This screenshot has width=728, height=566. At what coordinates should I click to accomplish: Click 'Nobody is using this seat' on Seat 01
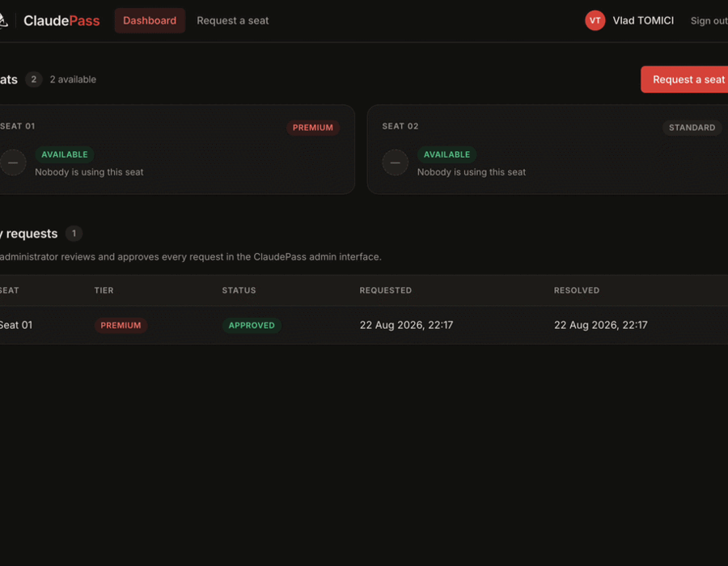(89, 172)
